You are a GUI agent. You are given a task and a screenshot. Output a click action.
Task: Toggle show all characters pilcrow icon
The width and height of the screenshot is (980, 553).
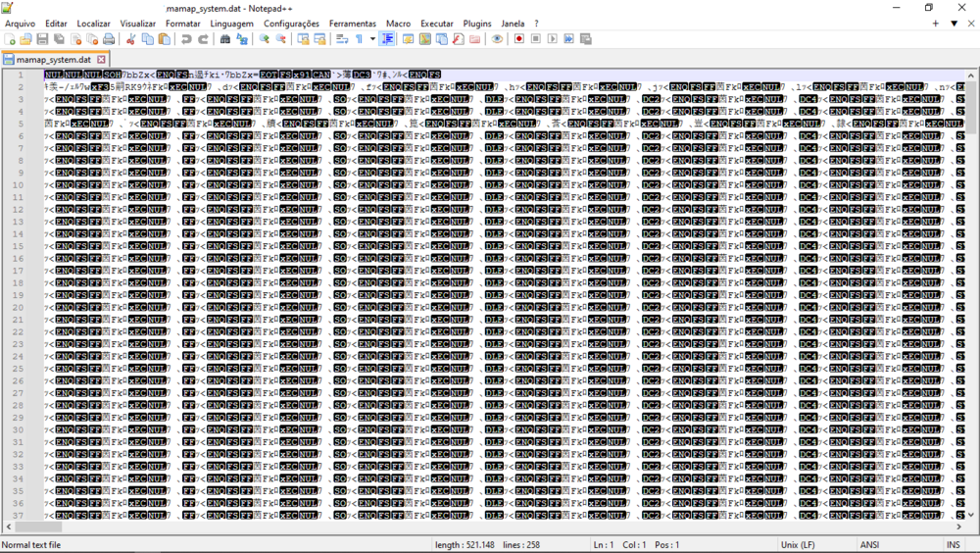(x=360, y=39)
